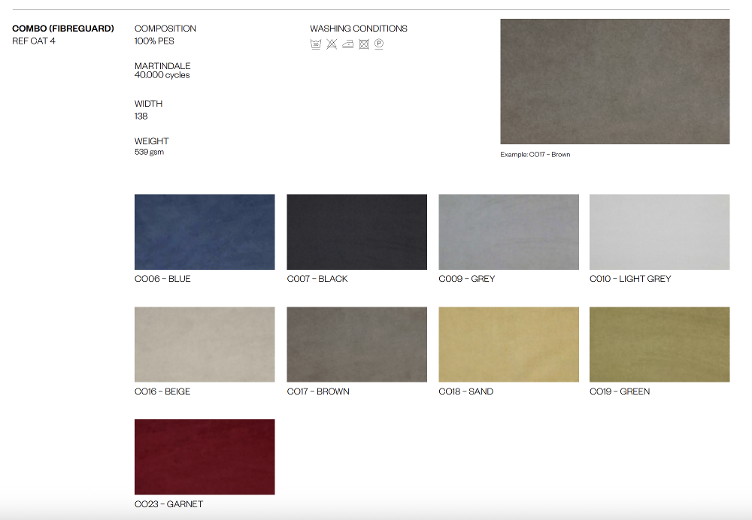Pick the C009 Grey fabric swatch
Screen dimensions: 752x520
[508, 232]
